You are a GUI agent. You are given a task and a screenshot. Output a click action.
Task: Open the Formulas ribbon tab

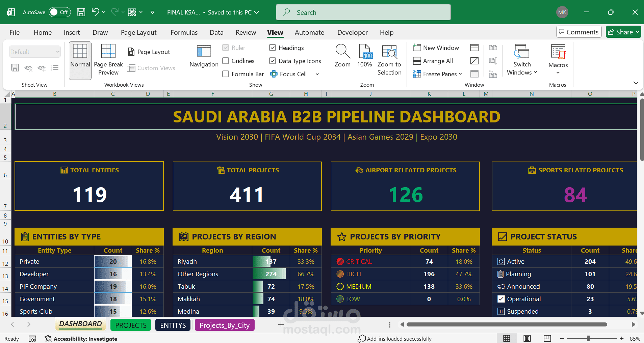click(x=184, y=32)
